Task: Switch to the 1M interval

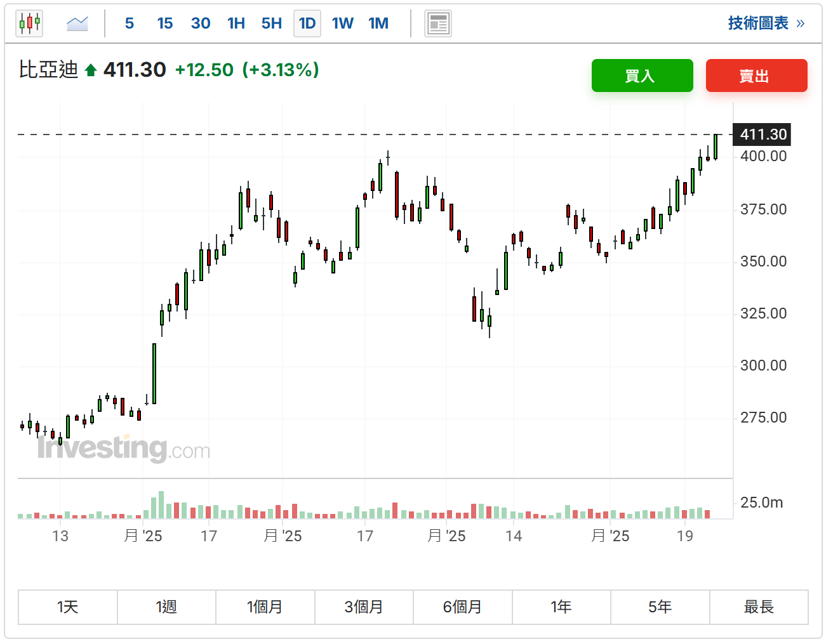Action: (378, 23)
